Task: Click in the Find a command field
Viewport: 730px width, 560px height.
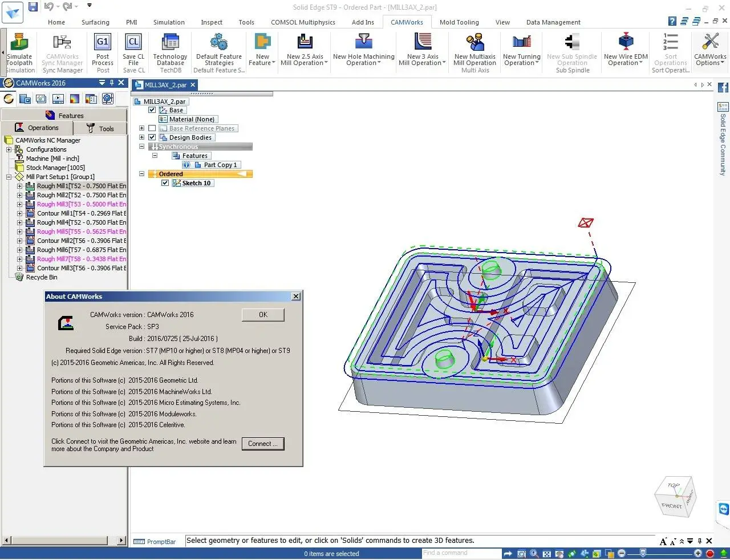Action: click(x=461, y=553)
